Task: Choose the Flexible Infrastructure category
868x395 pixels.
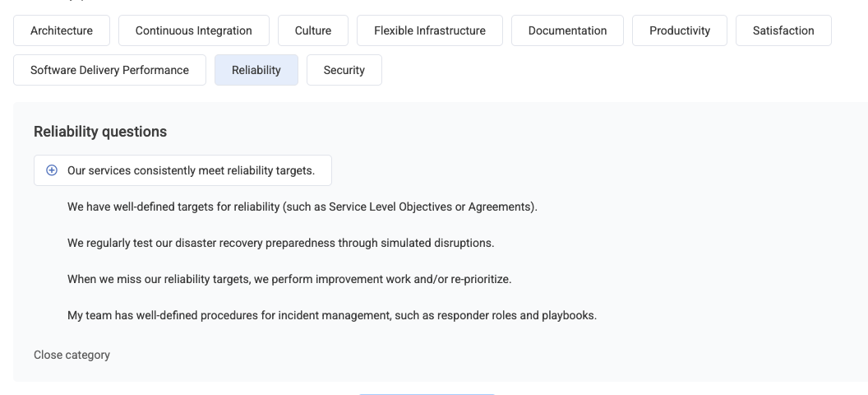Action: click(x=430, y=30)
